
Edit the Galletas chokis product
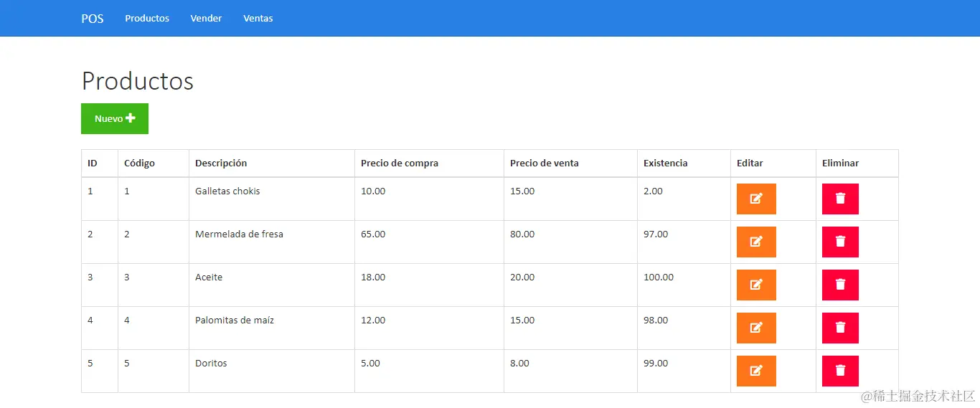click(x=756, y=199)
